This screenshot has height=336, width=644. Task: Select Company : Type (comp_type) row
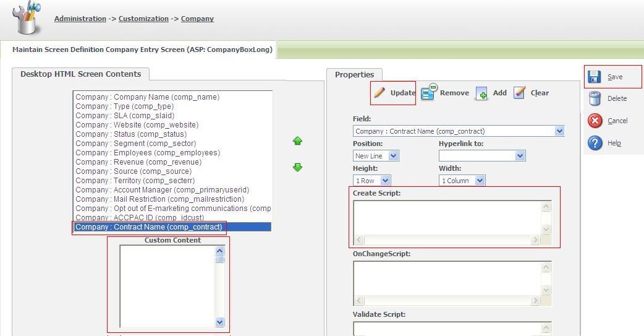[x=172, y=106]
